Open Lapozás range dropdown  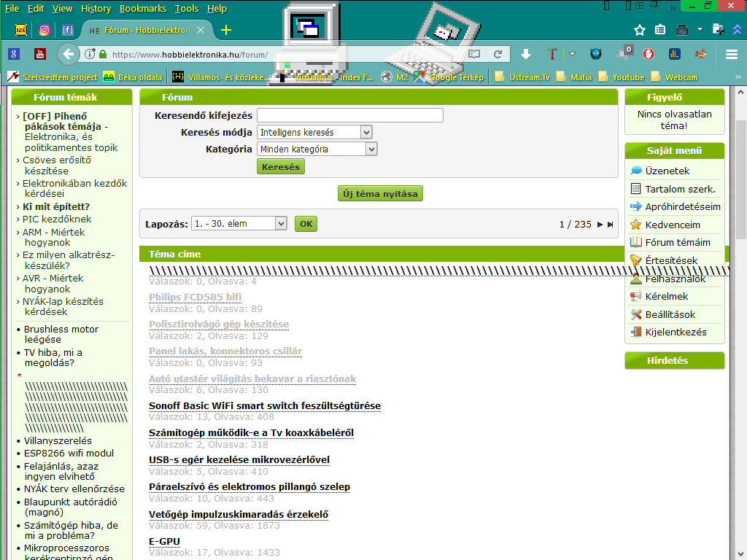click(239, 223)
